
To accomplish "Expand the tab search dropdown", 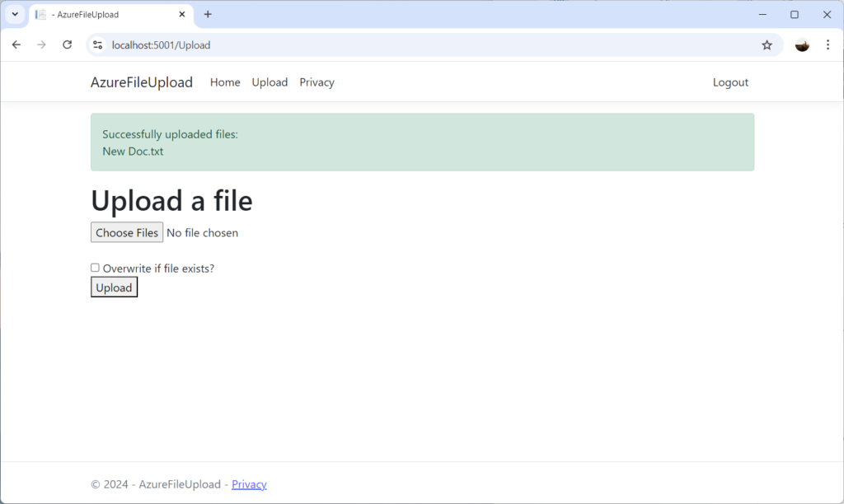I will point(15,15).
